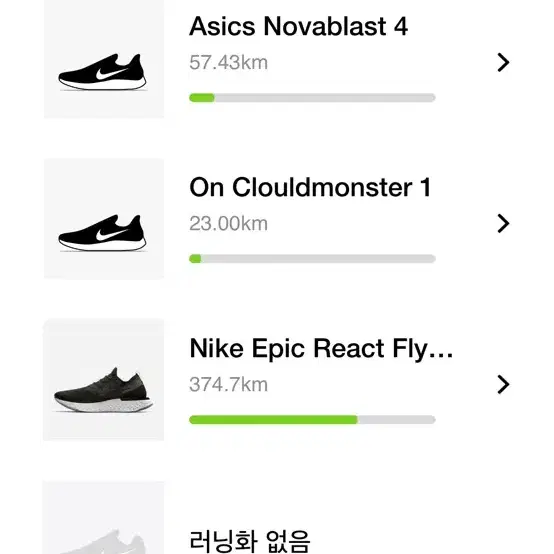Click the Nike swoosh icon on Asics row

pyautogui.click(x=110, y=73)
